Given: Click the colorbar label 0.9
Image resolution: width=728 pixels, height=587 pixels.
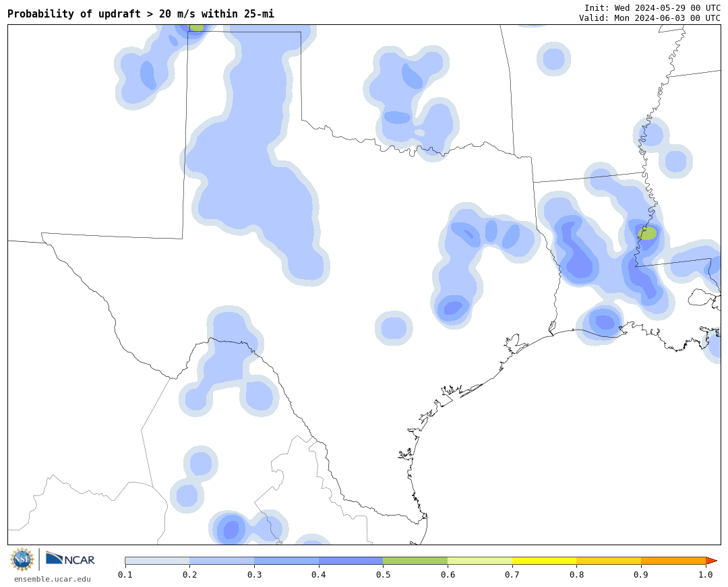Looking at the screenshot, I should [641, 574].
